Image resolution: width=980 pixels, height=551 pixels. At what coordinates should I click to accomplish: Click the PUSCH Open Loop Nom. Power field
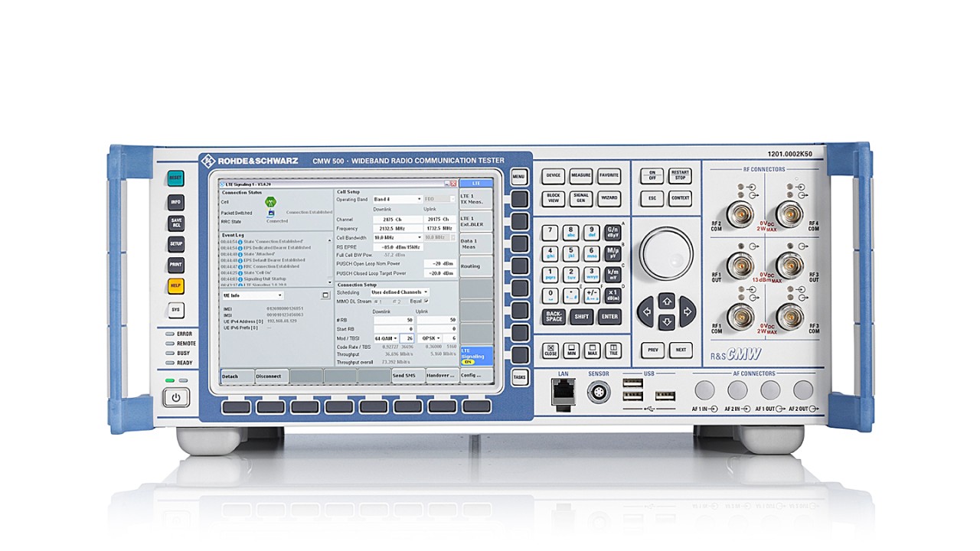click(x=439, y=264)
